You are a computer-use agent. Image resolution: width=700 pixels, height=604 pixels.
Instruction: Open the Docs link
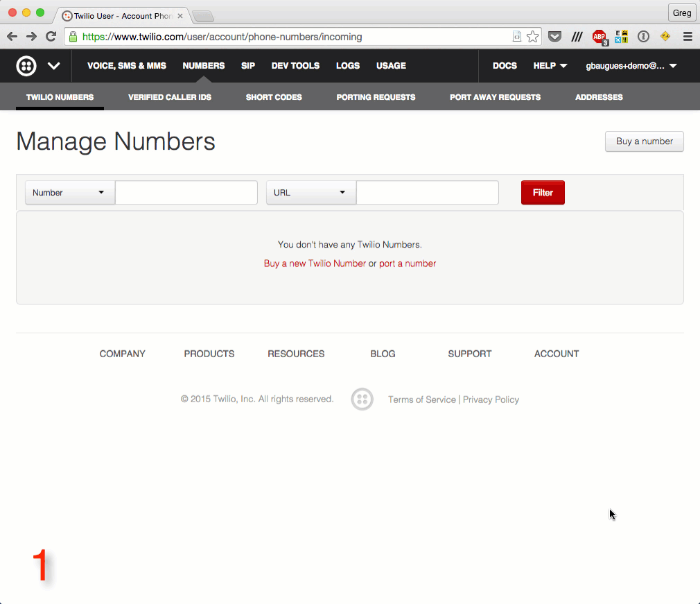click(x=505, y=66)
